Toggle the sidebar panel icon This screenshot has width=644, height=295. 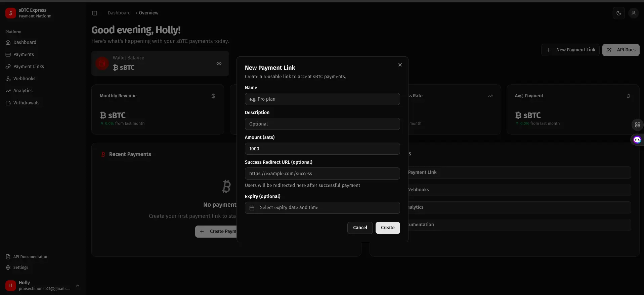click(95, 13)
